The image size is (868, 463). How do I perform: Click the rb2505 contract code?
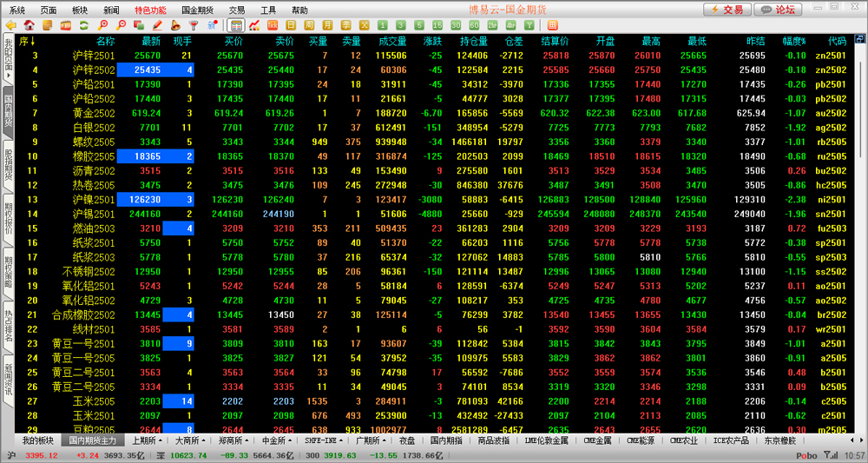click(x=831, y=142)
